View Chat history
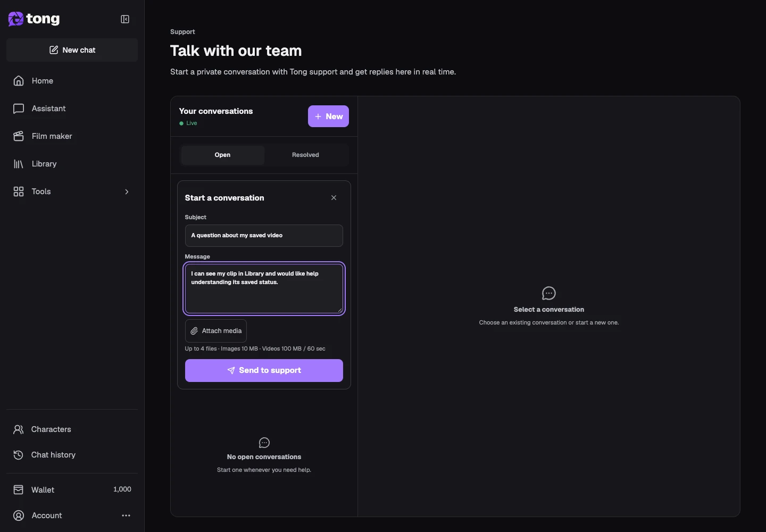 coord(72,455)
